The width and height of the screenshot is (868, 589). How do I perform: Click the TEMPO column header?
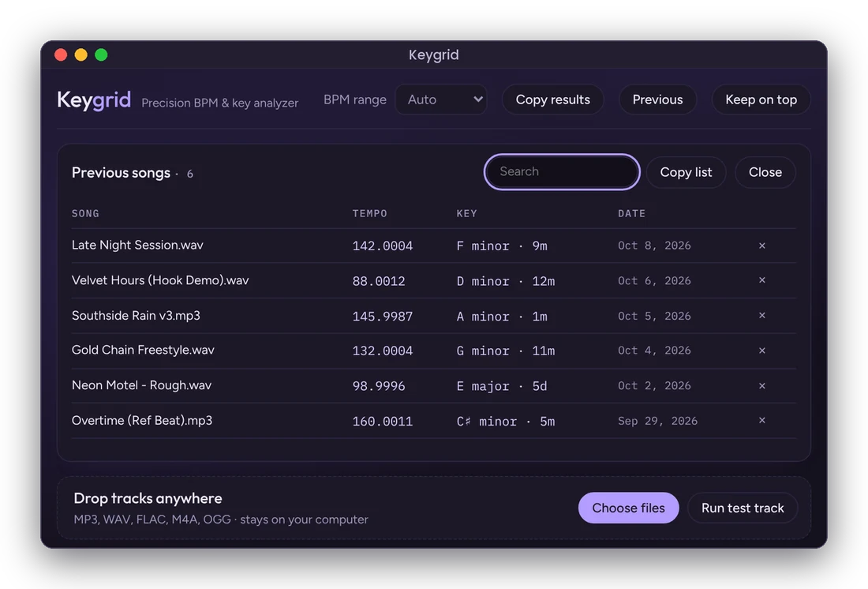pos(370,213)
